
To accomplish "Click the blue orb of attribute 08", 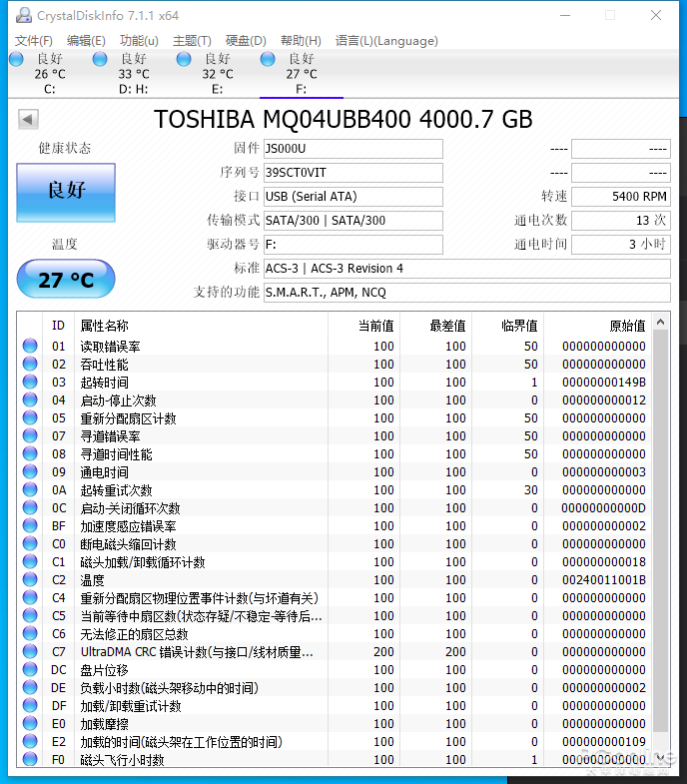I will 30,453.
